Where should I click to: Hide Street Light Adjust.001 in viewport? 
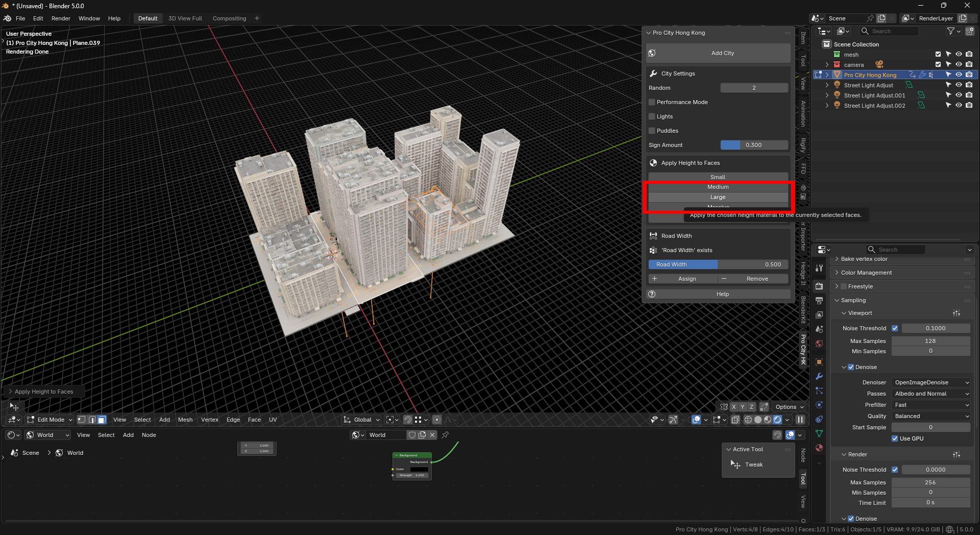pos(959,95)
